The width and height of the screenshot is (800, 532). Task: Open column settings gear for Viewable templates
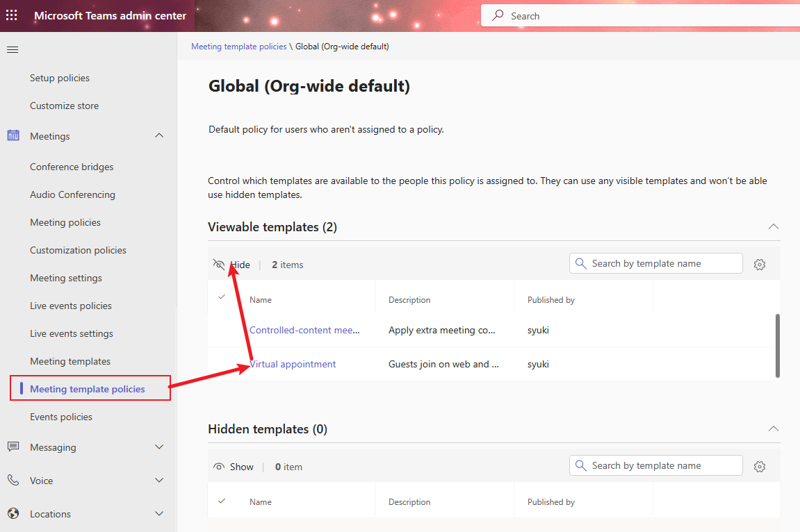click(x=760, y=265)
